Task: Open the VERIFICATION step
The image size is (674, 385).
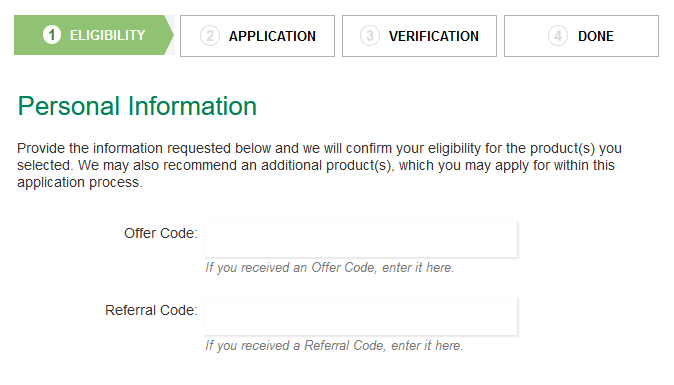Action: point(420,36)
